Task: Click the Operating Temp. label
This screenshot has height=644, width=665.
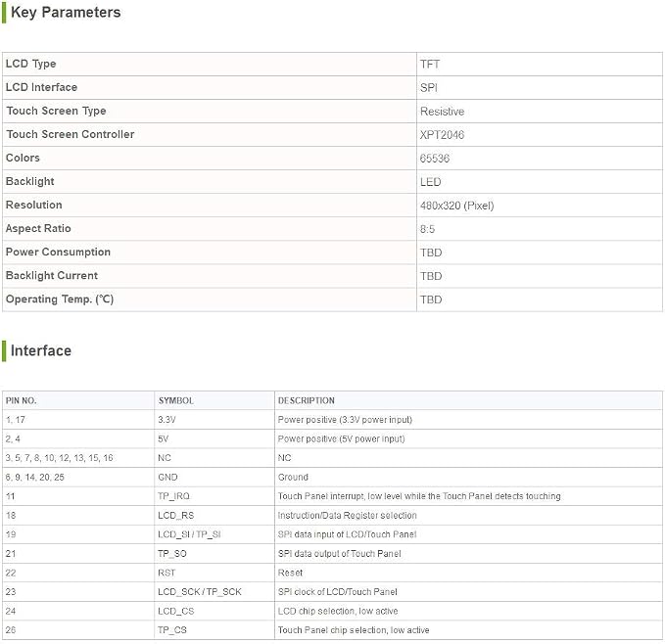Action: click(60, 299)
